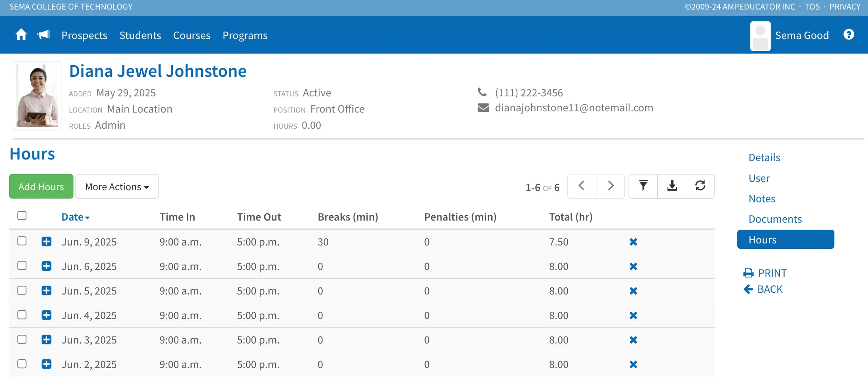
Task: Check the Jun. 9, 2025 row checkbox
Action: [22, 241]
